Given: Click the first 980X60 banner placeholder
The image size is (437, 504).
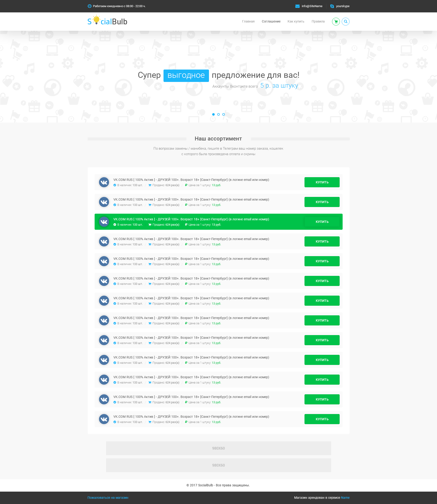Looking at the screenshot, I should pos(218,448).
